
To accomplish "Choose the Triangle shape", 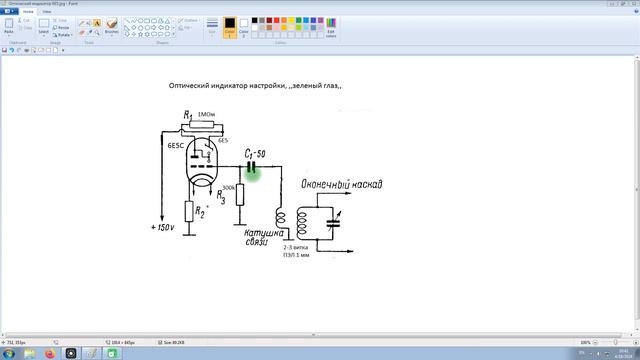I will pos(167,21).
